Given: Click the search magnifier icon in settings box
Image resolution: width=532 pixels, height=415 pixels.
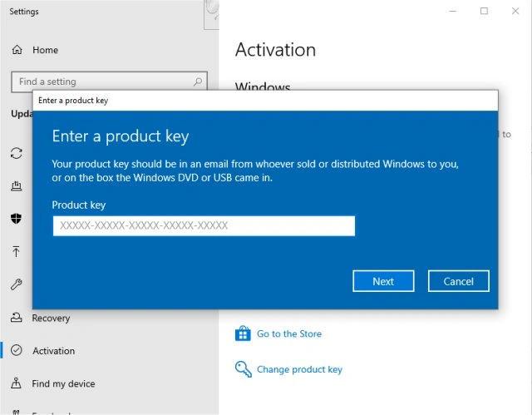Looking at the screenshot, I should coord(198,82).
